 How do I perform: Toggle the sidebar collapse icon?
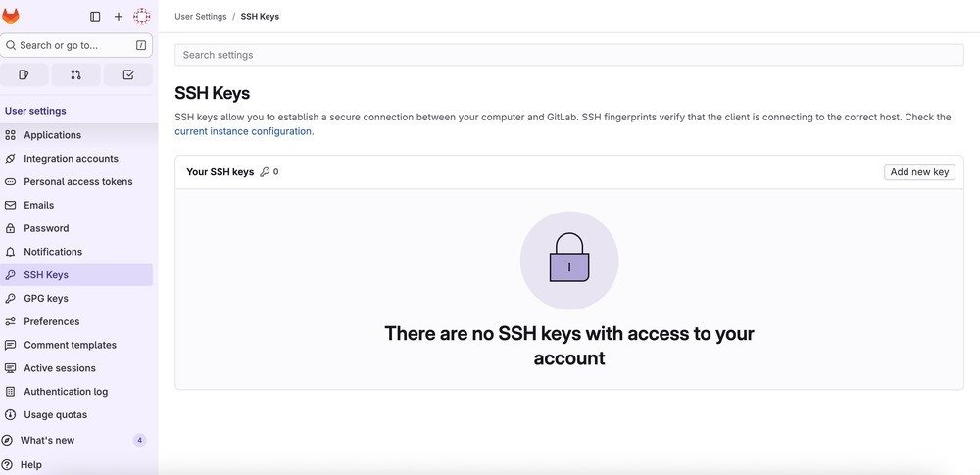[95, 17]
